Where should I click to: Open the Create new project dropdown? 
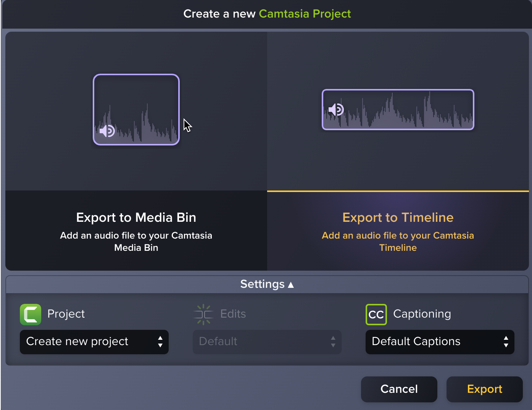(94, 342)
